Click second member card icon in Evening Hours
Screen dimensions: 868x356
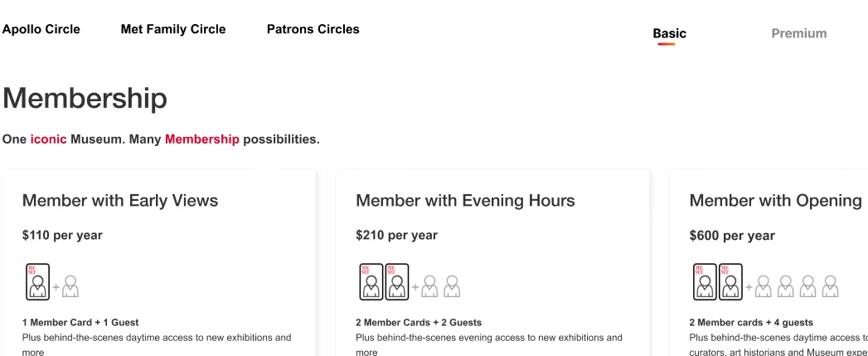click(397, 282)
